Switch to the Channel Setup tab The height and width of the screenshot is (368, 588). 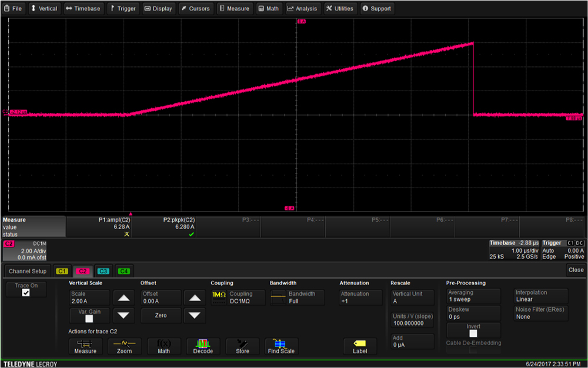pyautogui.click(x=27, y=271)
